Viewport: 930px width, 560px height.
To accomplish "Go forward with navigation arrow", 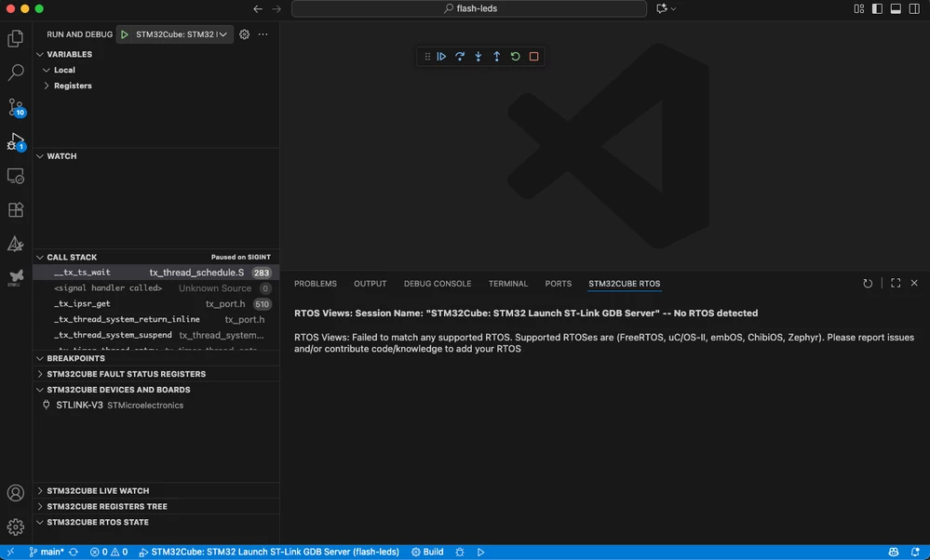I will [x=276, y=9].
